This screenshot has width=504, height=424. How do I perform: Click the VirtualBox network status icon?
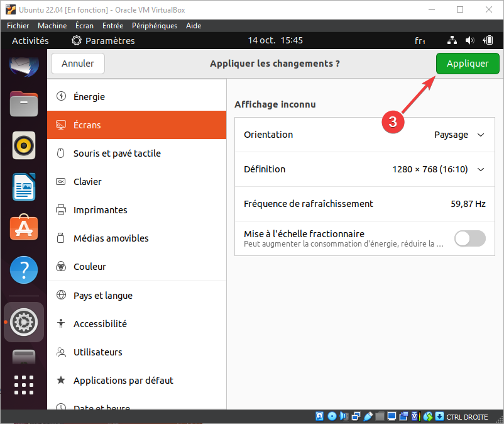point(356,416)
